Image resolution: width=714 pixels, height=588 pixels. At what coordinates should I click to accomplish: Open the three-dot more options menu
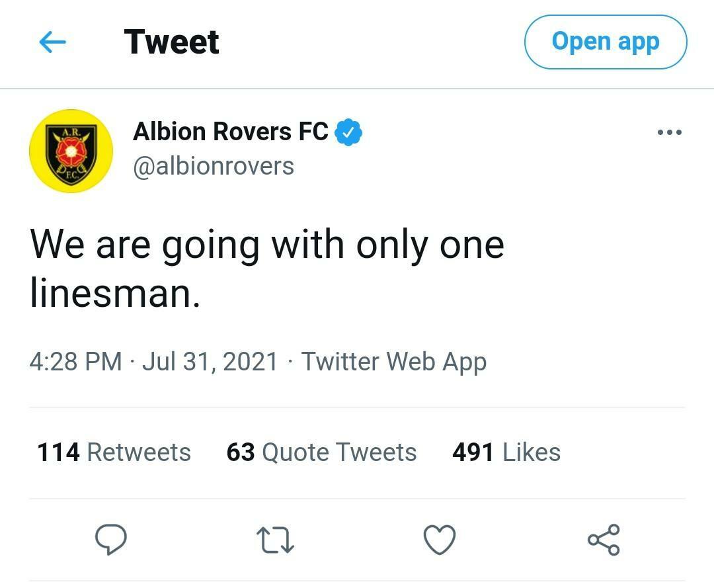[669, 132]
